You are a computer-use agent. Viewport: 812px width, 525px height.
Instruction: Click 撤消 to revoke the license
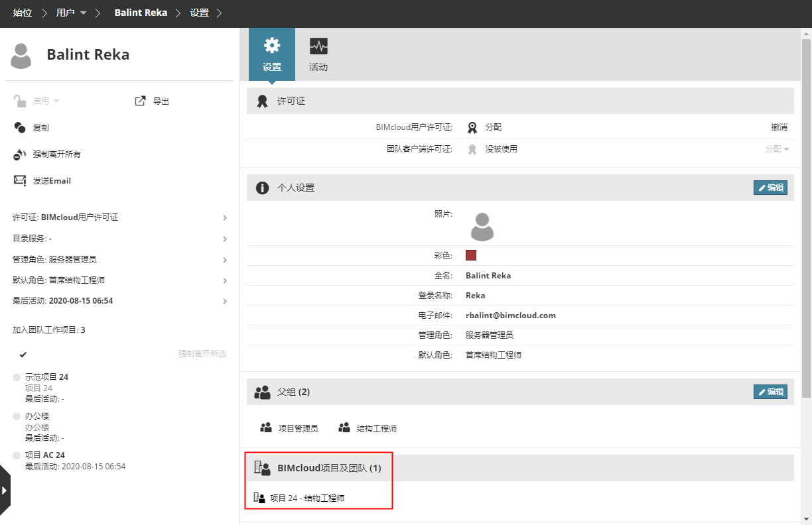tap(779, 127)
